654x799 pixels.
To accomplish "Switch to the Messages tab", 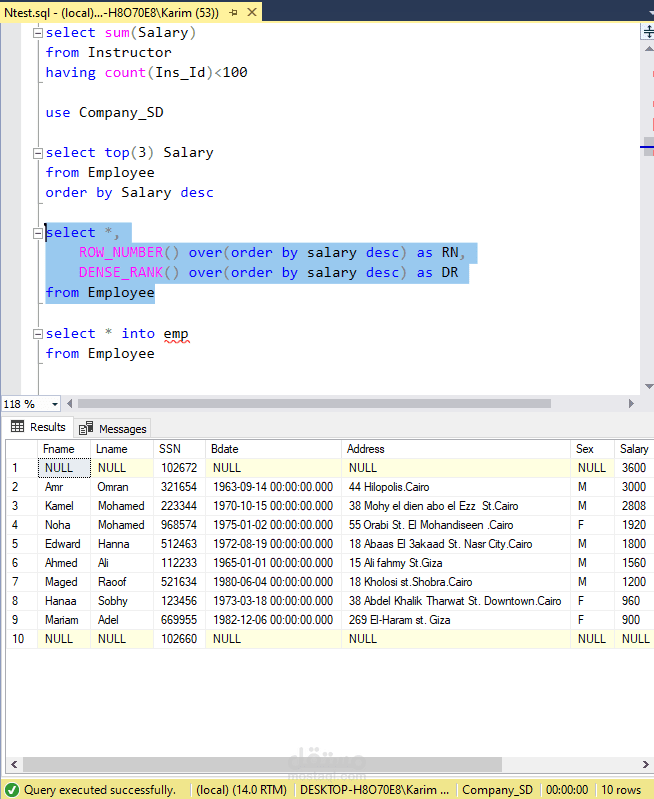I will [x=113, y=429].
